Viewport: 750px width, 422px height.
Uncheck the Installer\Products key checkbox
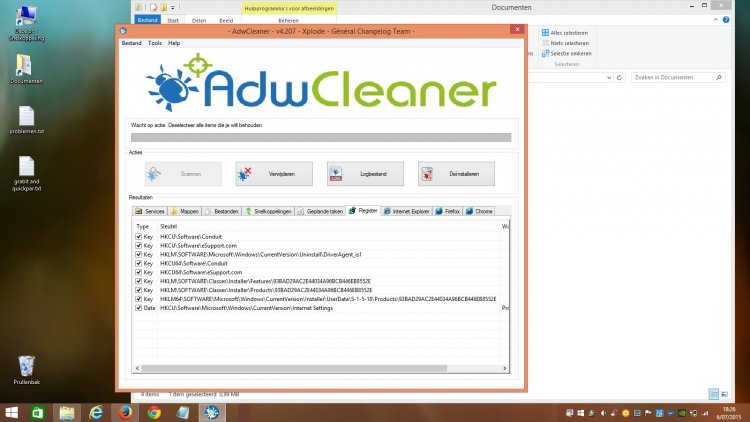point(138,290)
